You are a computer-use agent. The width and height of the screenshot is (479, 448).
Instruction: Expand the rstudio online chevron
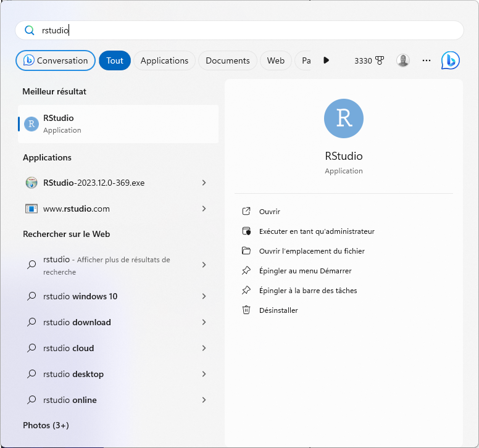click(204, 400)
